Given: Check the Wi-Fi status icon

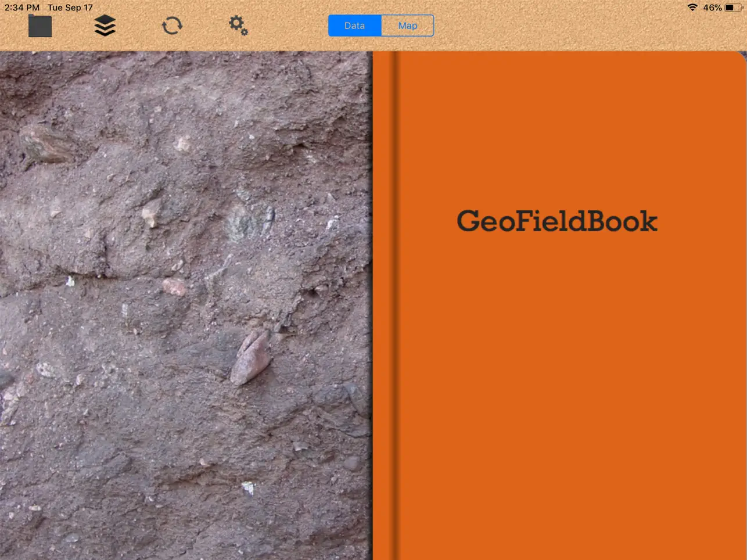Looking at the screenshot, I should point(692,8).
